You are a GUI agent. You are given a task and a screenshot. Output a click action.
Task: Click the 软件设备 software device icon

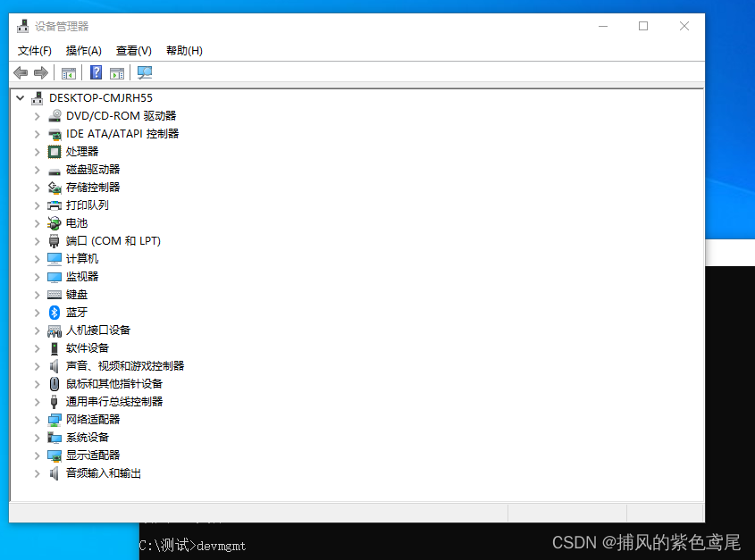click(55, 348)
